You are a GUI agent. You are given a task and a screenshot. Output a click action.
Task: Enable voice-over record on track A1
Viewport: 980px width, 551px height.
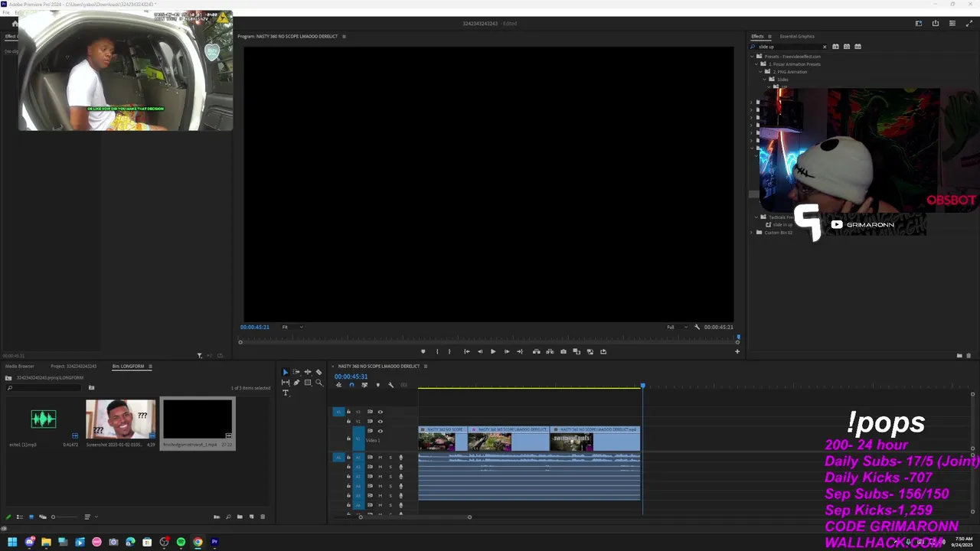pos(400,458)
